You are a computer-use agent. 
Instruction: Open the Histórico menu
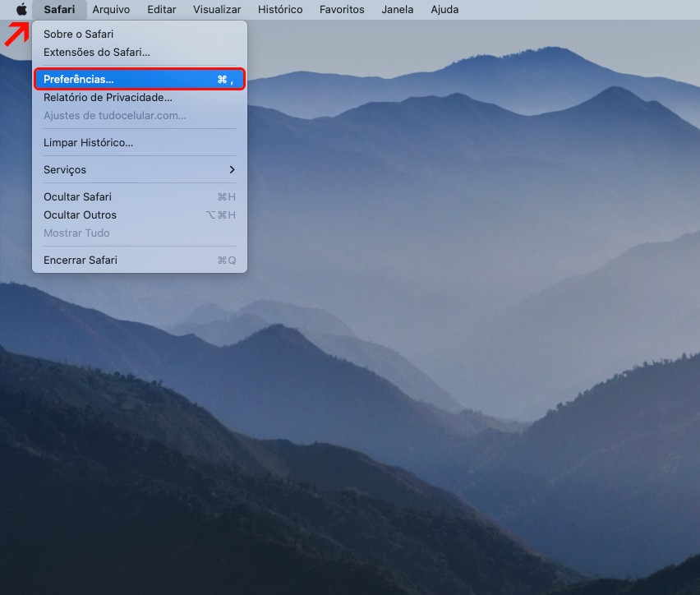[279, 10]
